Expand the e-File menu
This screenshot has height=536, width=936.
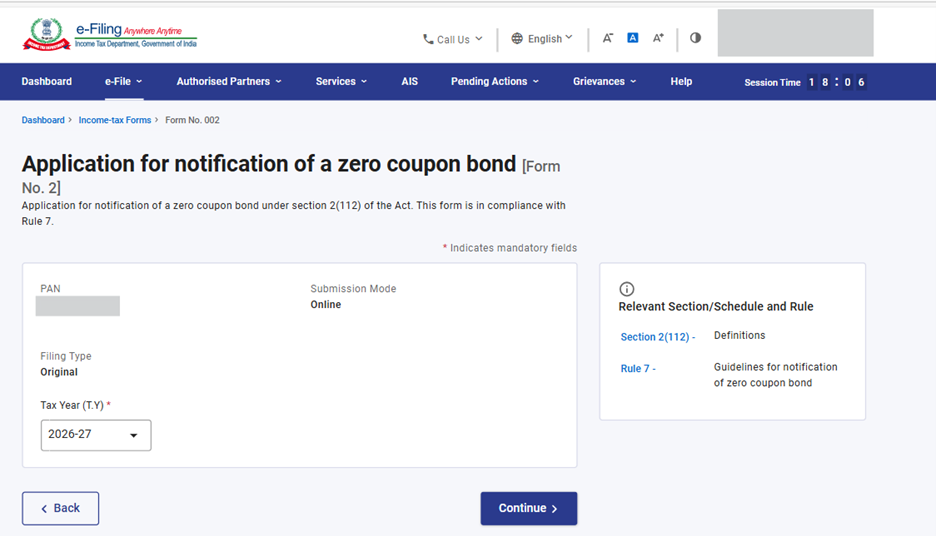tap(123, 82)
